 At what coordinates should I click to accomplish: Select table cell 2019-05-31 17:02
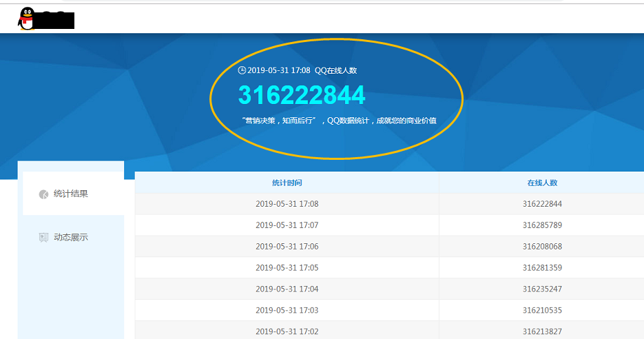[287, 331]
